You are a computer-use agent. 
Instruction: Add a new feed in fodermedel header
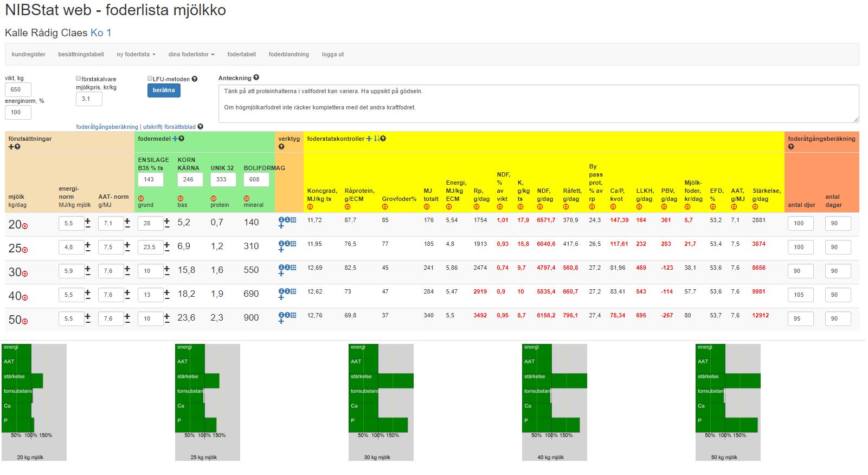(x=175, y=139)
